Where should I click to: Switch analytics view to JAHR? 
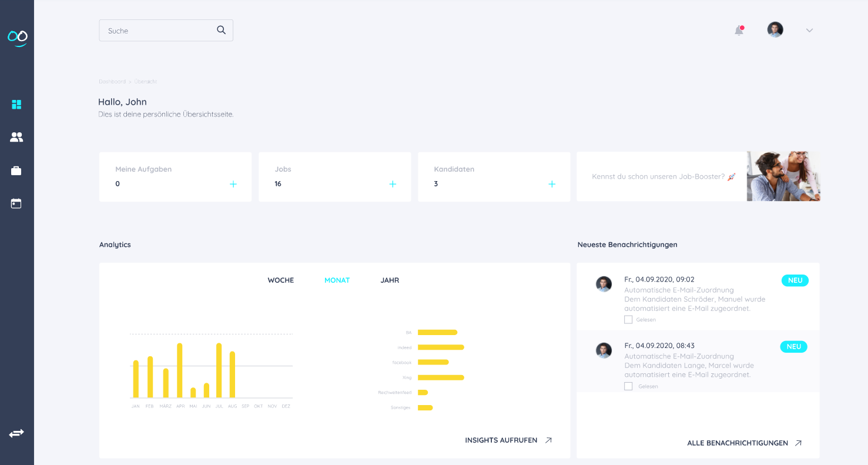pos(389,280)
